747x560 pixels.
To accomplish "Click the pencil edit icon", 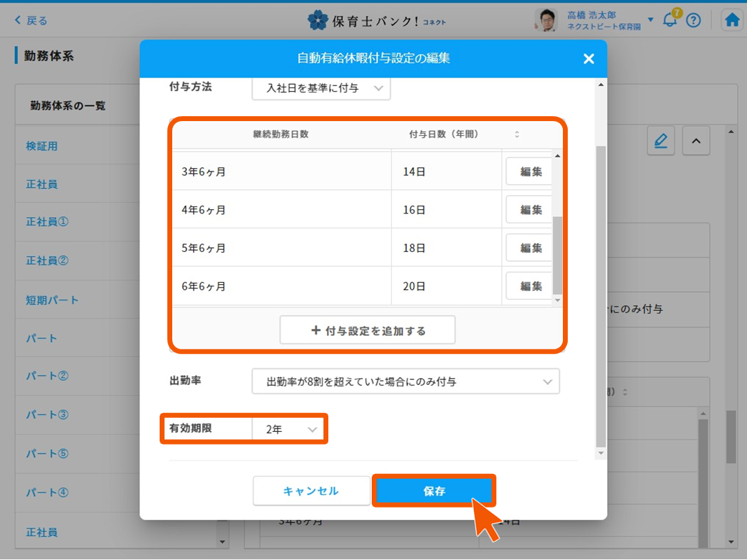I will pyautogui.click(x=660, y=141).
